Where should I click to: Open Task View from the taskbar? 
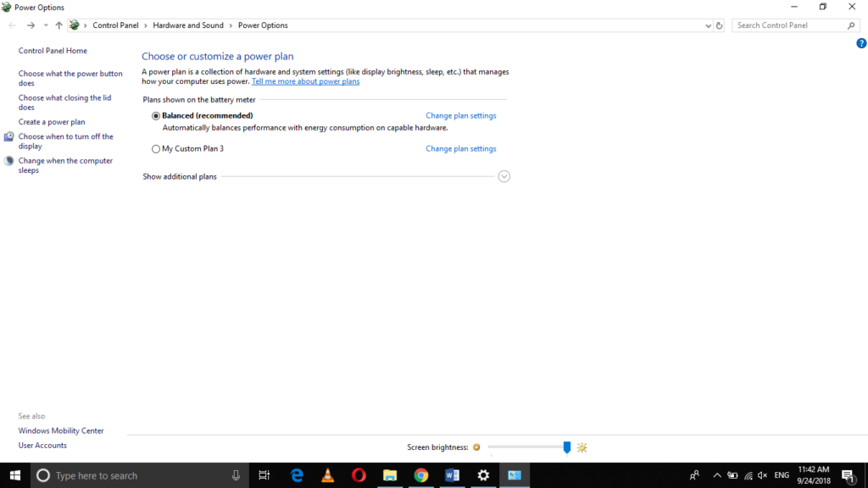click(x=264, y=475)
